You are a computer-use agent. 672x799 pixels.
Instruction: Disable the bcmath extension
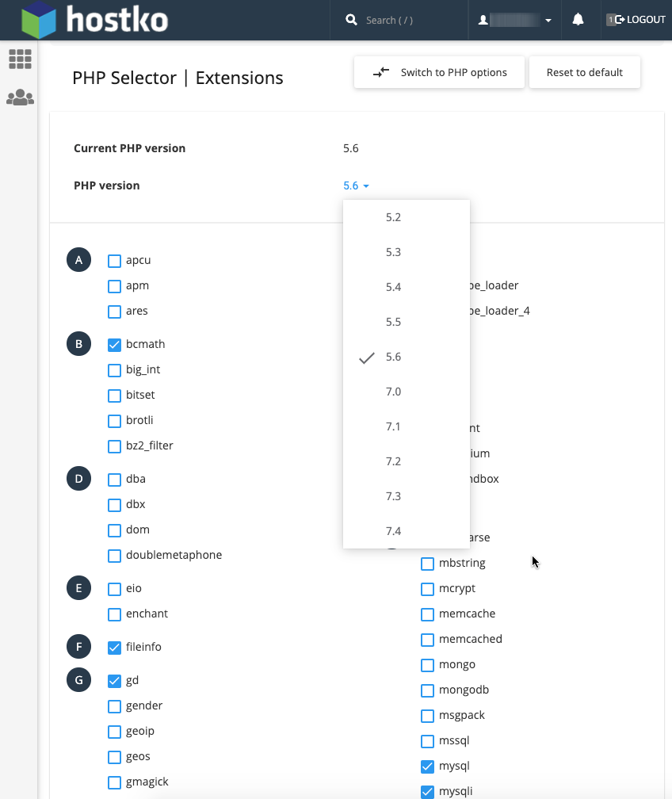[114, 345]
